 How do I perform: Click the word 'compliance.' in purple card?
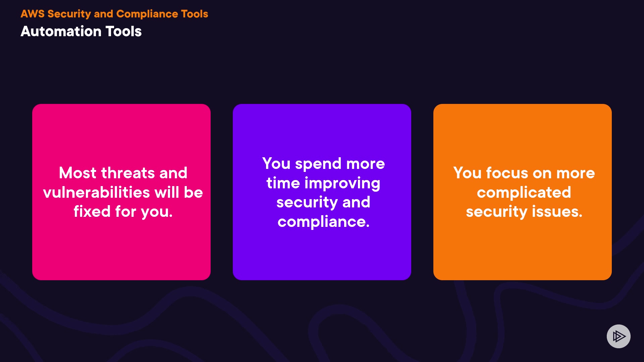coord(323,222)
